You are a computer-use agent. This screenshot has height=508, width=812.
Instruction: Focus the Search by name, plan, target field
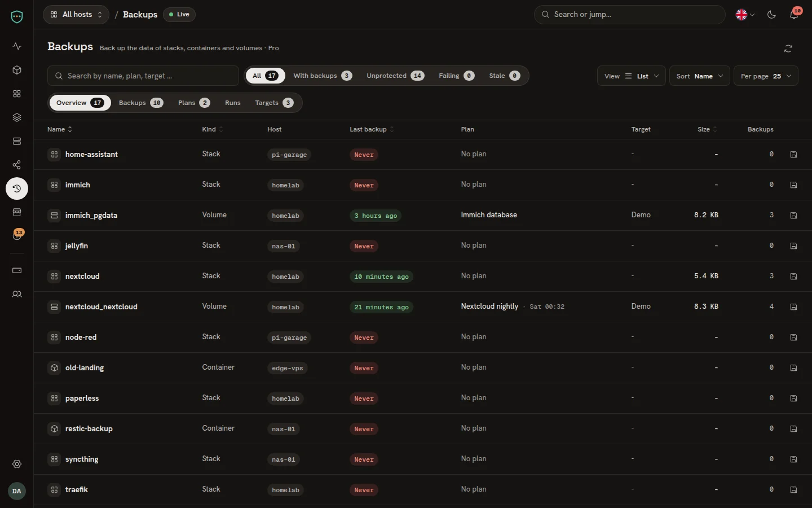[143, 76]
